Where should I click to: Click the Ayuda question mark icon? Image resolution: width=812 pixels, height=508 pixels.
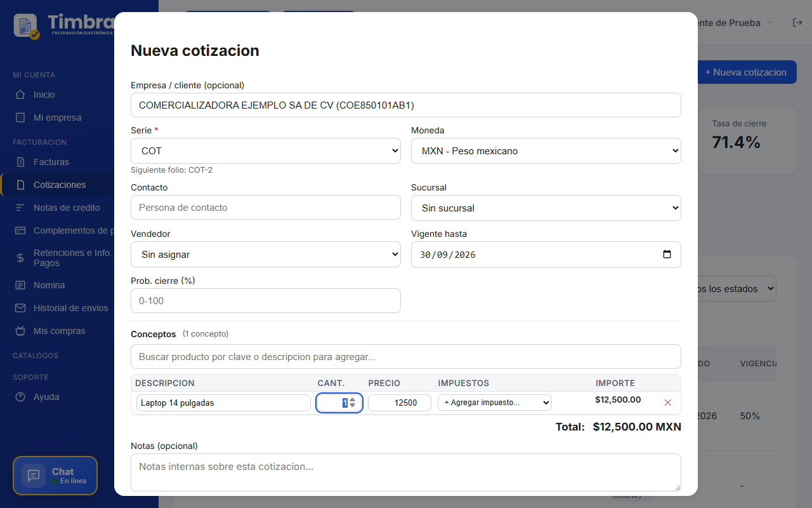(20, 397)
